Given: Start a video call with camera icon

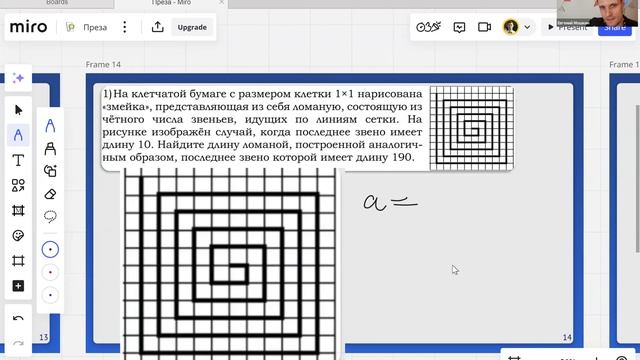Looking at the screenshot, I should point(484,27).
